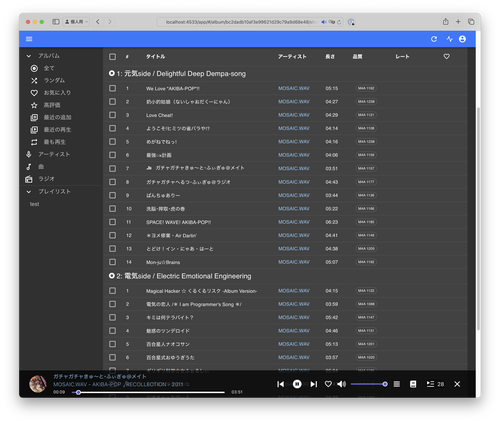This screenshot has width=500, height=423.
Task: Adjust the volume slider in player bar
Action: pyautogui.click(x=368, y=384)
